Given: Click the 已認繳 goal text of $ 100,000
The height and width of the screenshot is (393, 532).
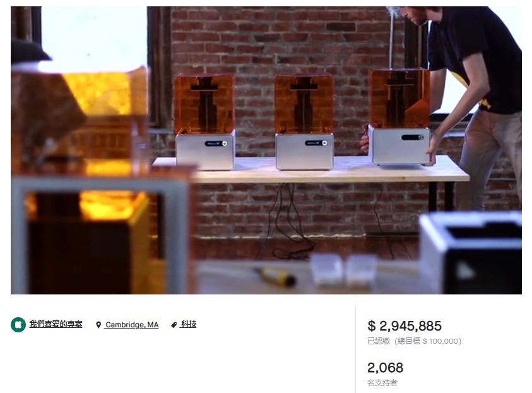Looking at the screenshot, I should click(x=414, y=341).
